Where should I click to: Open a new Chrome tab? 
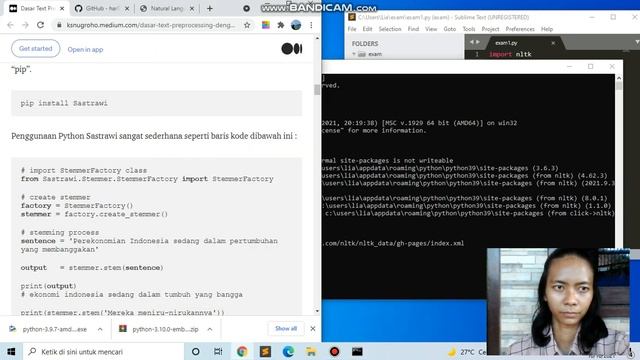tap(209, 8)
